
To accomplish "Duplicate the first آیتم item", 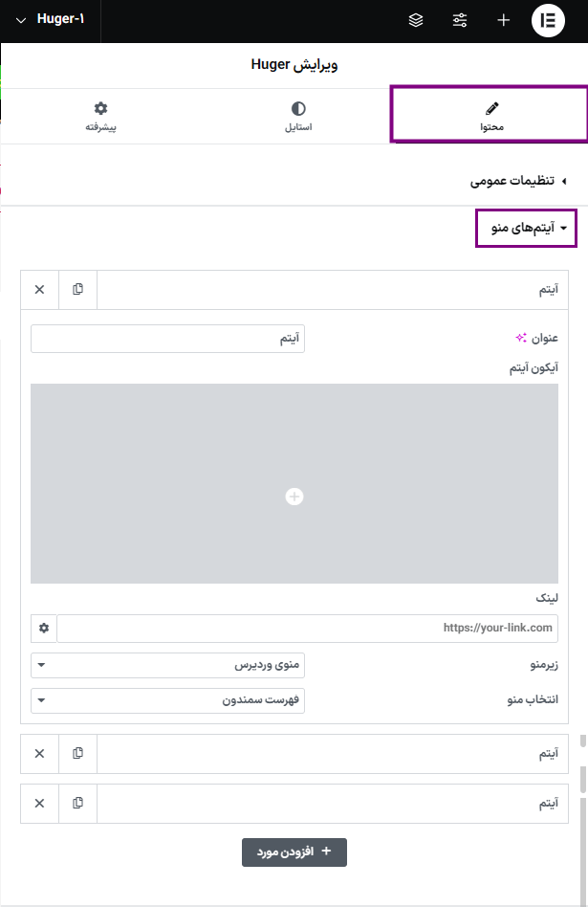I will pyautogui.click(x=78, y=289).
